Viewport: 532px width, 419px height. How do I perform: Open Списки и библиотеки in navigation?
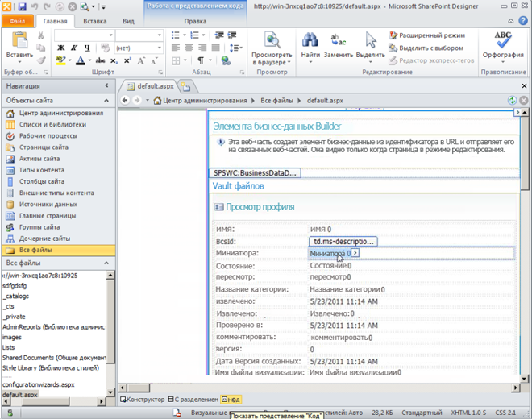point(52,125)
